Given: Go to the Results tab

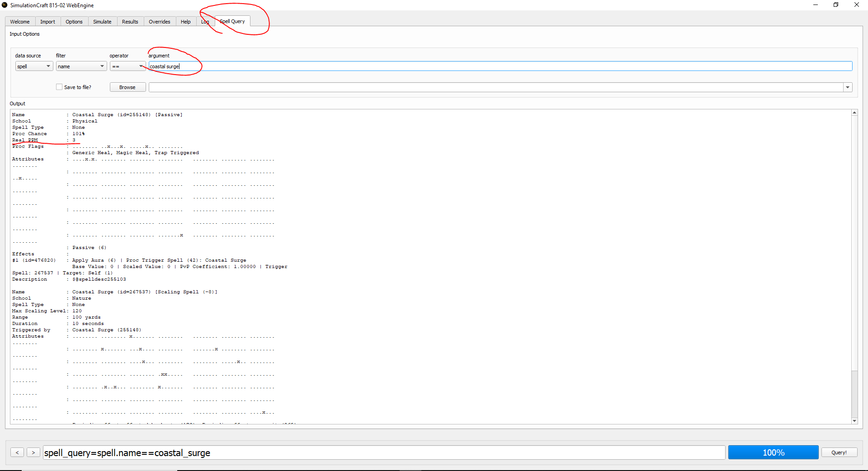Looking at the screenshot, I should click(130, 22).
